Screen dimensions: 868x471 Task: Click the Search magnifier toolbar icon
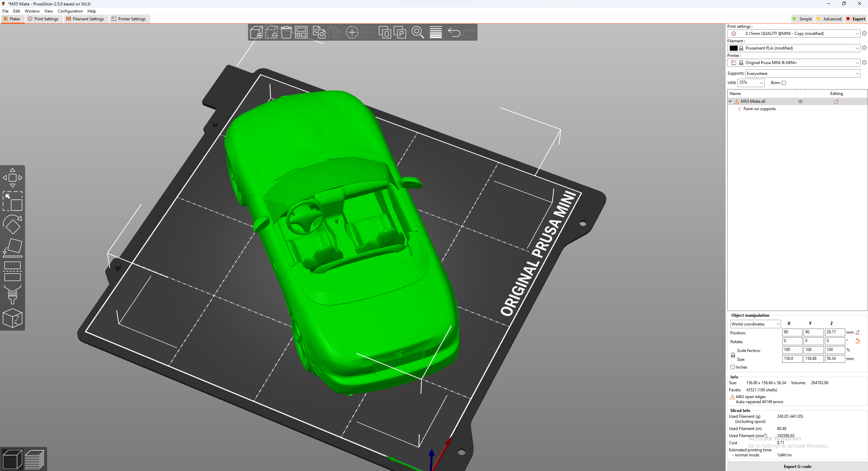[x=417, y=33]
